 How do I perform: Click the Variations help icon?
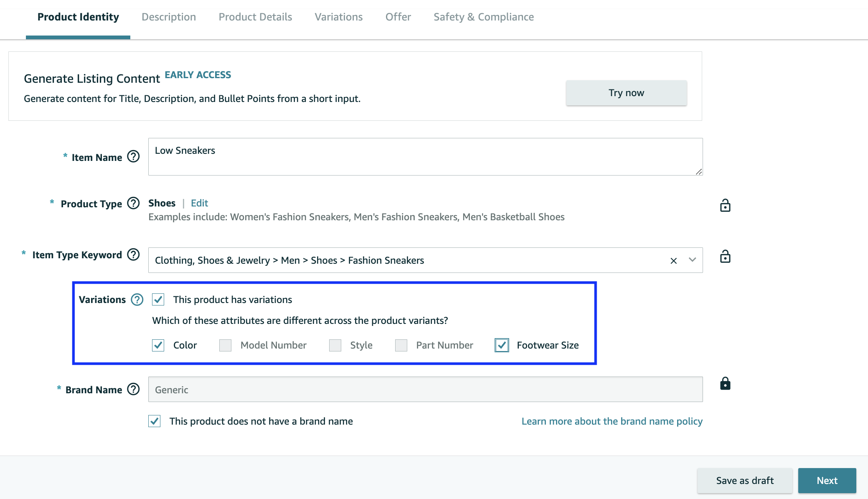(137, 300)
